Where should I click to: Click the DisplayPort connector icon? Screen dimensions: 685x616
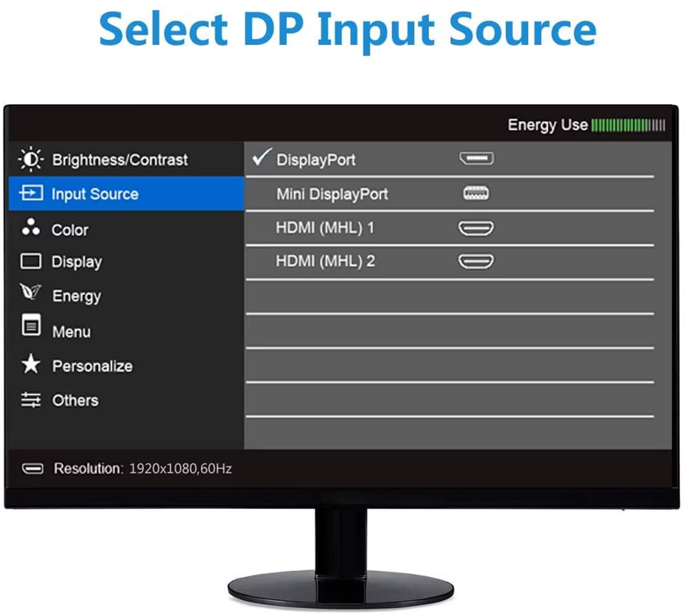(477, 158)
